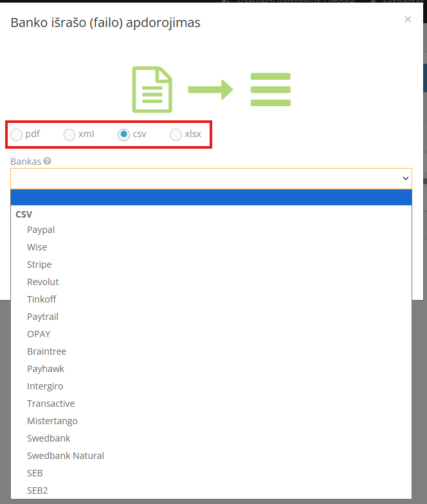Close the dialog with the X icon
The height and width of the screenshot is (504, 427).
pyautogui.click(x=408, y=19)
